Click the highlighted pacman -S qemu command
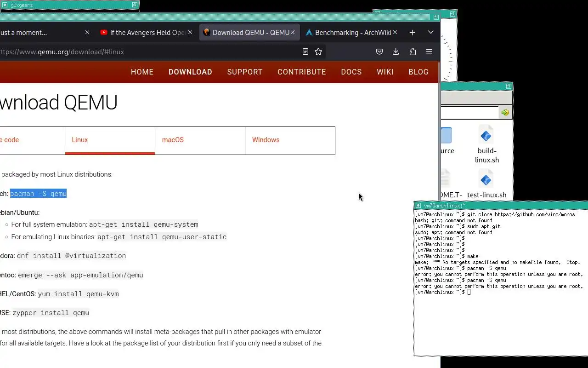 tap(38, 194)
